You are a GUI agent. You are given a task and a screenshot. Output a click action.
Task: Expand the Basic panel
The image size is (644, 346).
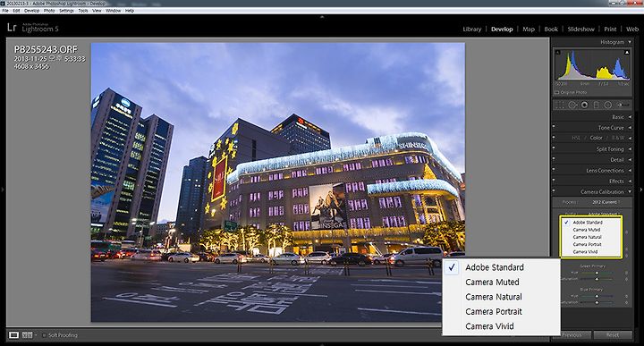pos(630,117)
